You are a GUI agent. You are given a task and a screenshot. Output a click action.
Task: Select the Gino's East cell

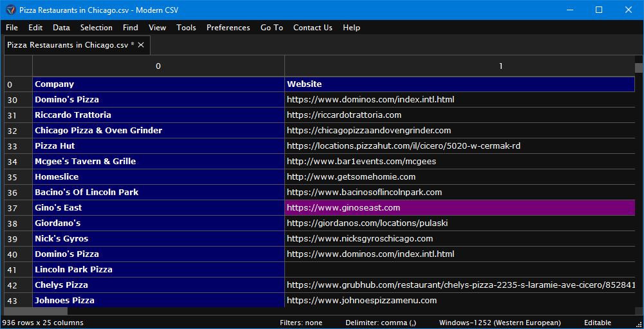pos(158,208)
